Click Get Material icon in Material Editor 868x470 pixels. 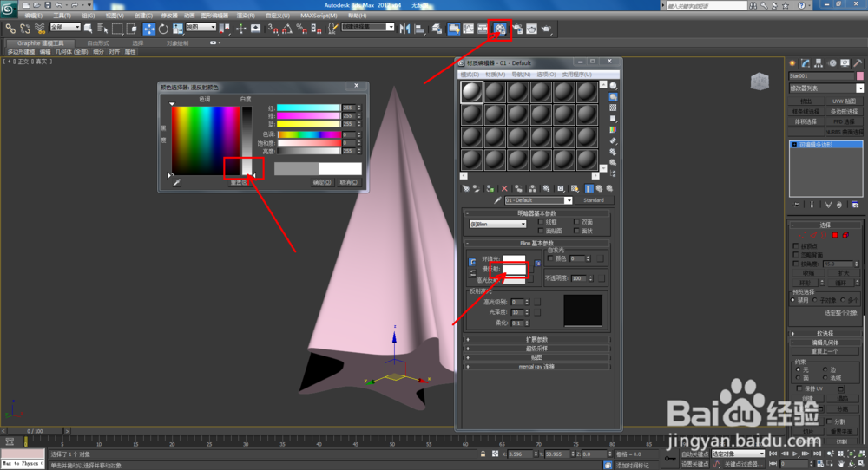pyautogui.click(x=465, y=188)
